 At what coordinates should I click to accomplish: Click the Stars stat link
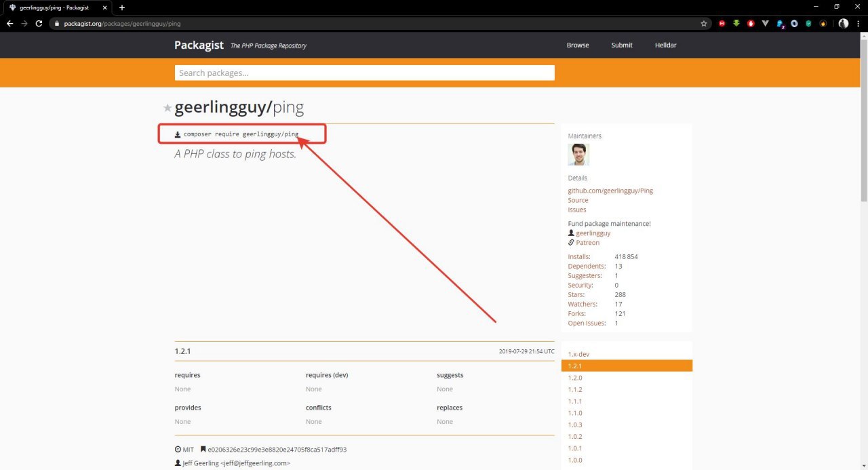(578, 295)
